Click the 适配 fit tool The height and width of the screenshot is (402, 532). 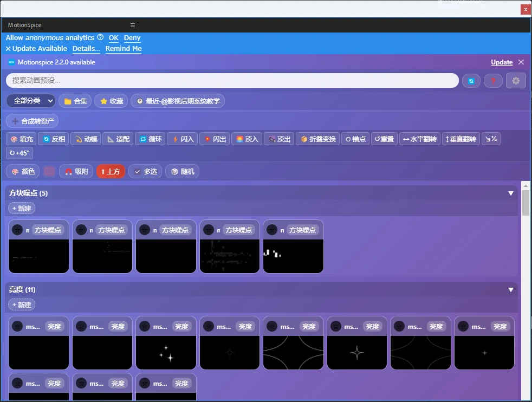[118, 139]
